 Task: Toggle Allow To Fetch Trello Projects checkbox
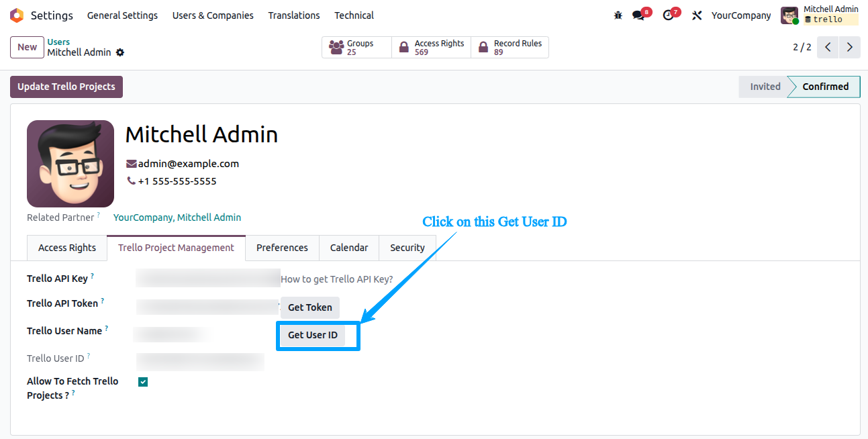pyautogui.click(x=143, y=382)
